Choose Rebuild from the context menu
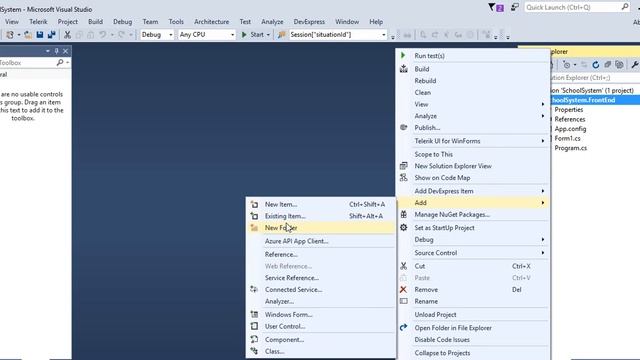This screenshot has height=360, width=640. pos(473,81)
